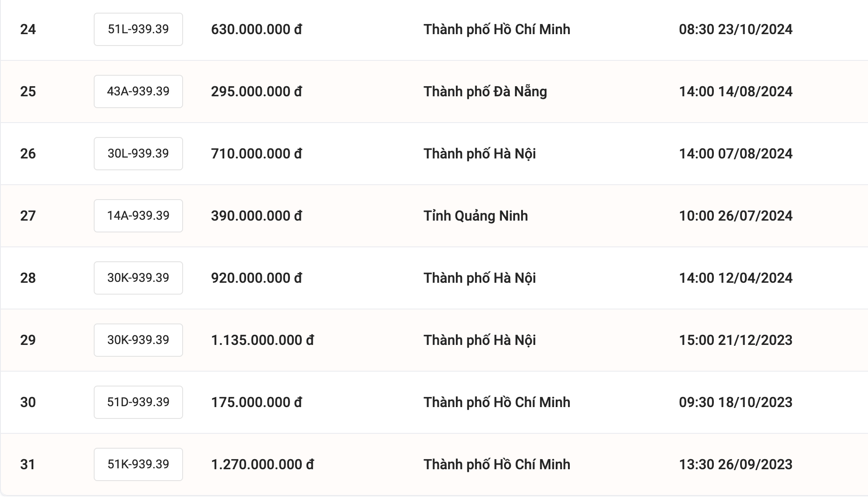Click the 630.000.000 đ price

[x=256, y=29]
